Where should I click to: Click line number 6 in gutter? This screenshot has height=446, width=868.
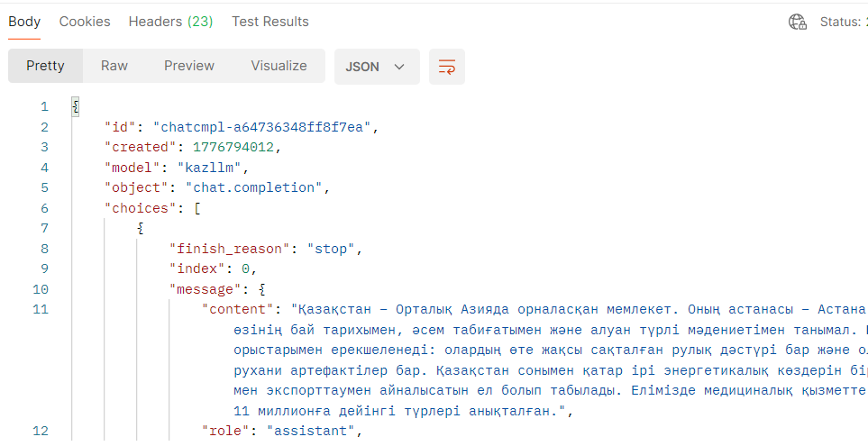click(x=43, y=207)
